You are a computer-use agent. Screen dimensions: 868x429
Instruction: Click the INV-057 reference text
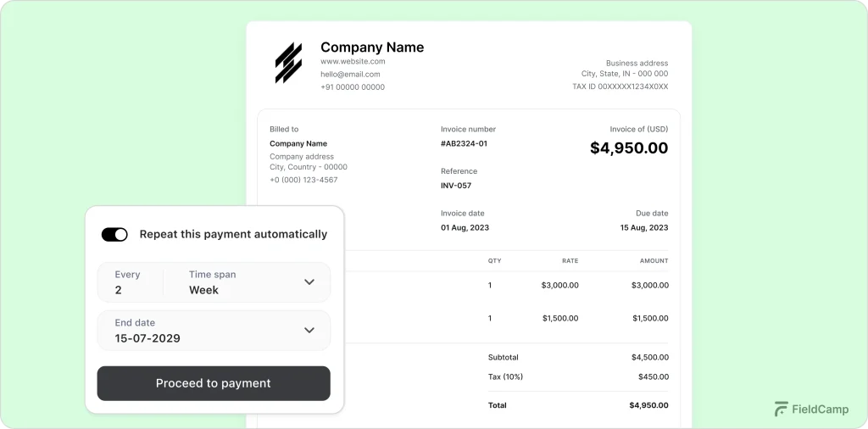pyautogui.click(x=456, y=185)
